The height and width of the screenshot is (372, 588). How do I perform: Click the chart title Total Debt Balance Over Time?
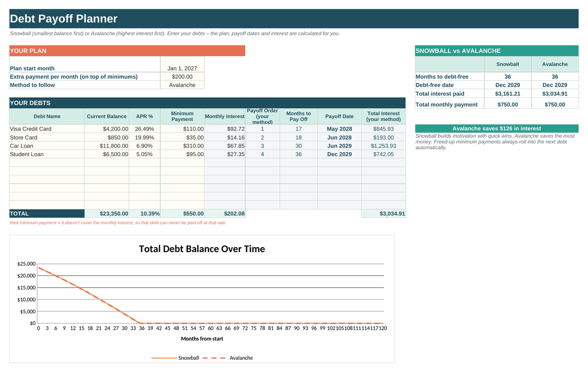[202, 249]
